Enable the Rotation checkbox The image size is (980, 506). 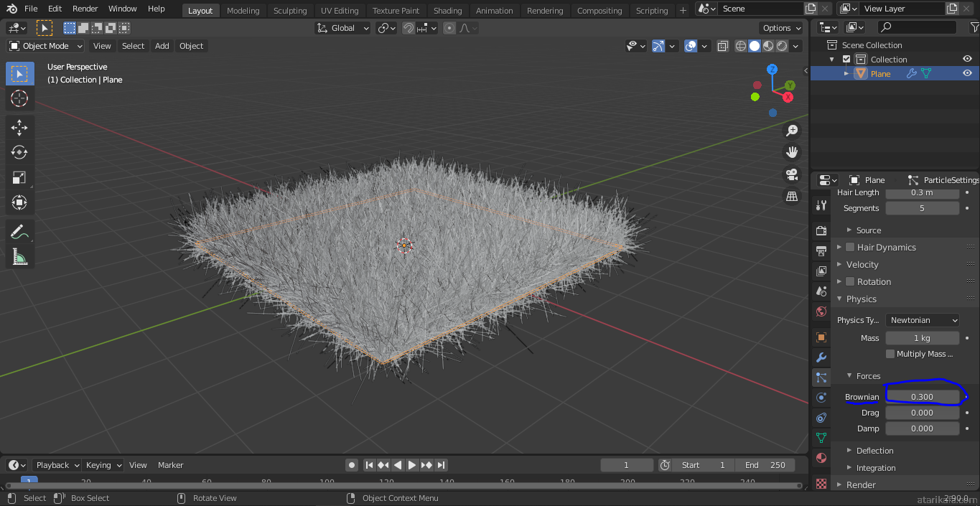click(x=850, y=281)
